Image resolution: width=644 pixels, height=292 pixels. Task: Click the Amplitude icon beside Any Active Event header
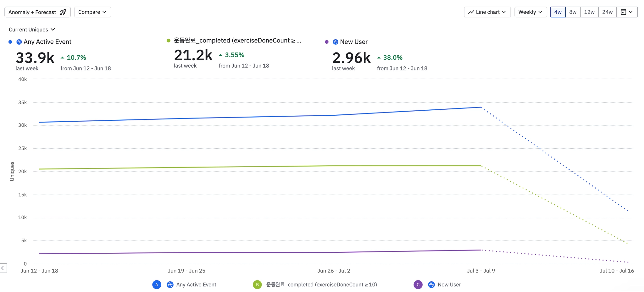click(x=19, y=42)
